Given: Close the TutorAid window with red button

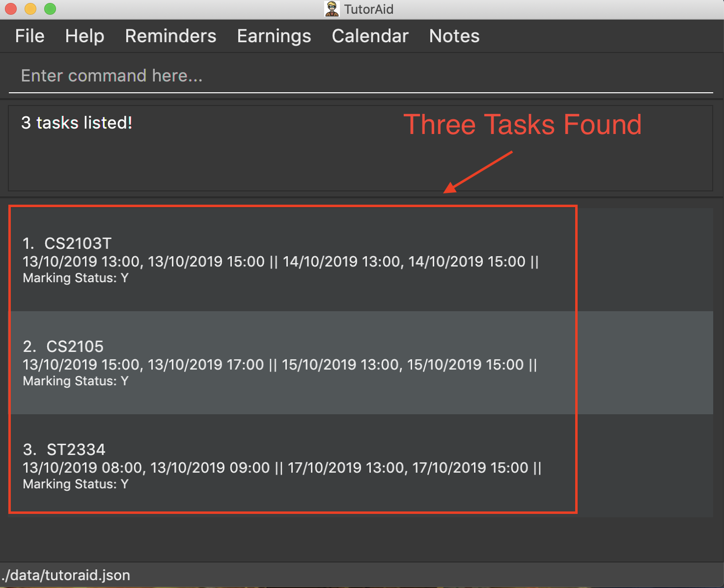Looking at the screenshot, I should pyautogui.click(x=11, y=9).
